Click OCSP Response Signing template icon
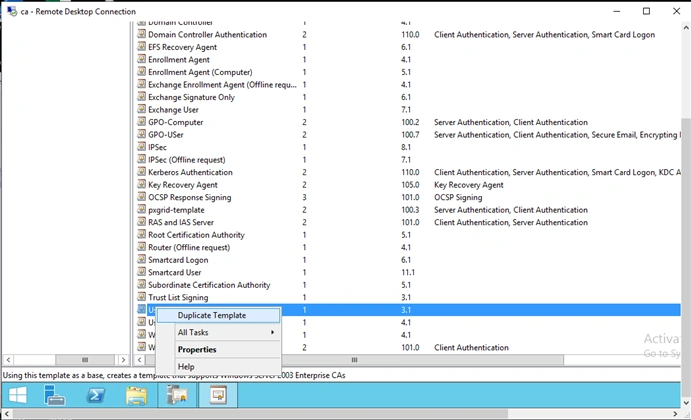Image resolution: width=691 pixels, height=420 pixels. click(141, 197)
